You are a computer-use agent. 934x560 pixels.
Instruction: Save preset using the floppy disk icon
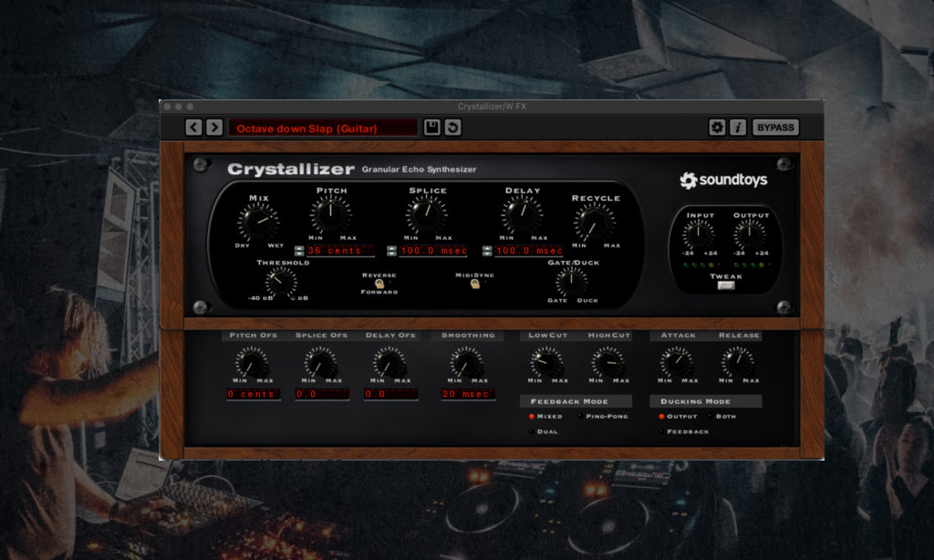432,128
